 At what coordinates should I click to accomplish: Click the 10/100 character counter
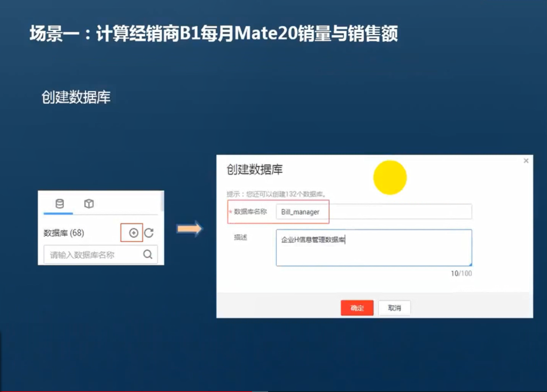click(461, 273)
